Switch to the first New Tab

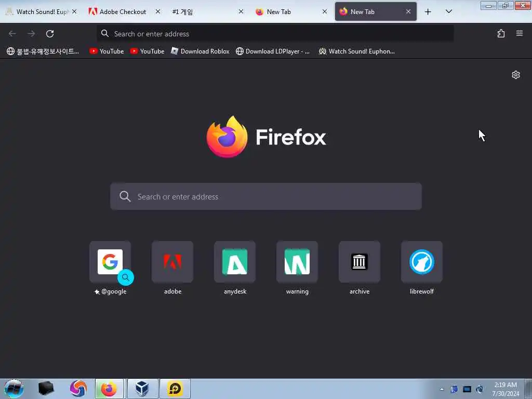[x=290, y=12]
